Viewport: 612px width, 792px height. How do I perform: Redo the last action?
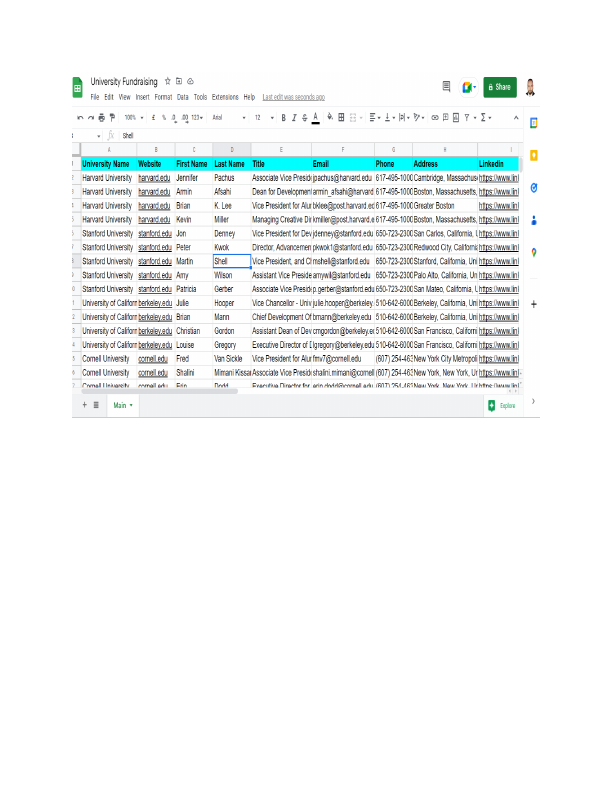[x=91, y=118]
